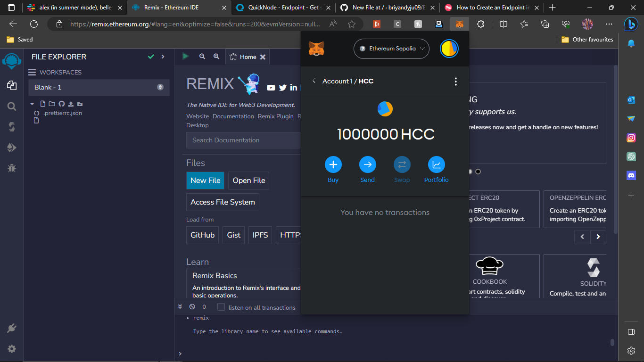Open Remix LinkedIn icon
The width and height of the screenshot is (644, 362).
[294, 88]
